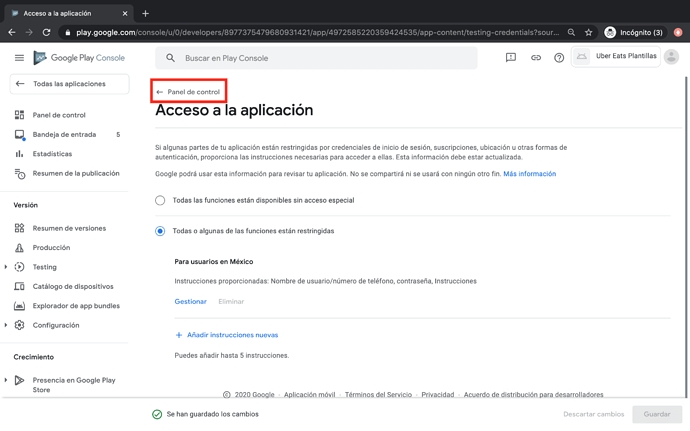Click the copy link icon in header

click(x=535, y=58)
